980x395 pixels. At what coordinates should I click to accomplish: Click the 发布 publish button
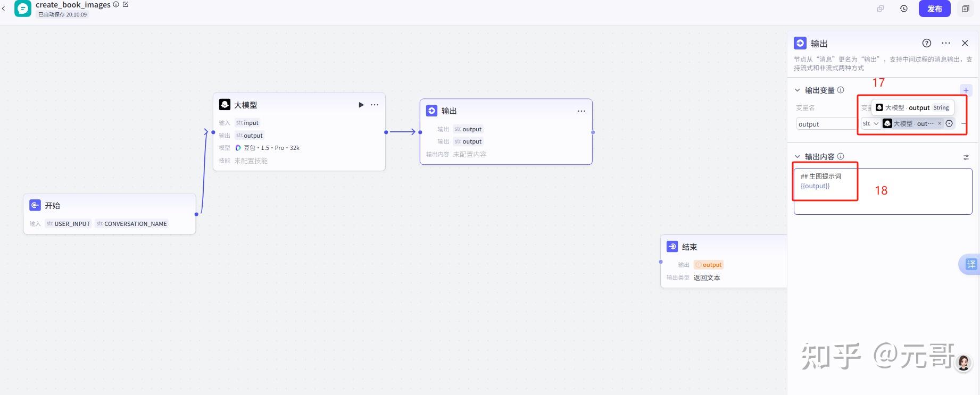tap(934, 9)
